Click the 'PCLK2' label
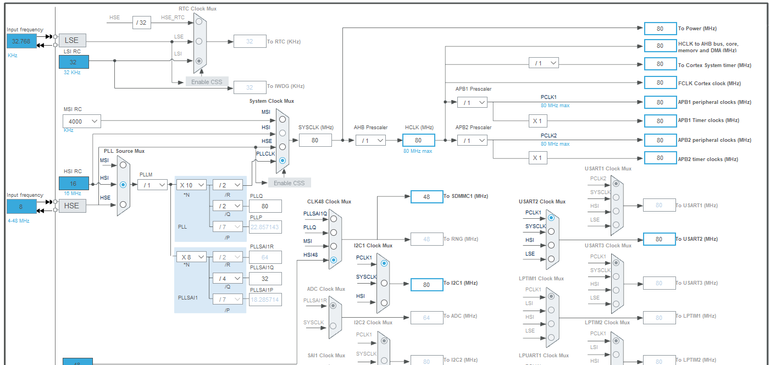Image resolution: width=770 pixels, height=365 pixels. pos(549,136)
